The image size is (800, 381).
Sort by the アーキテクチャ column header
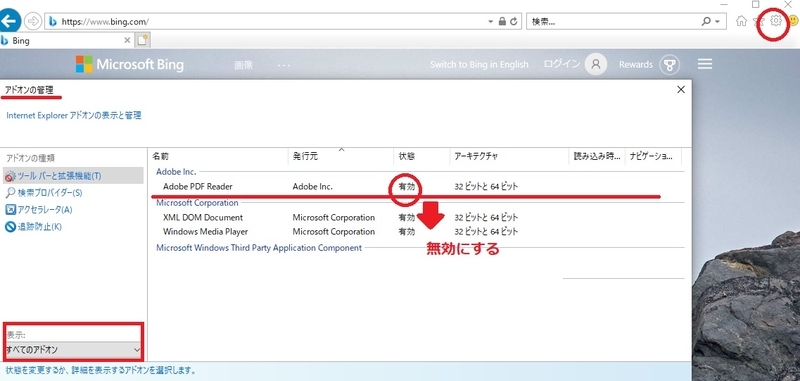(x=509, y=157)
